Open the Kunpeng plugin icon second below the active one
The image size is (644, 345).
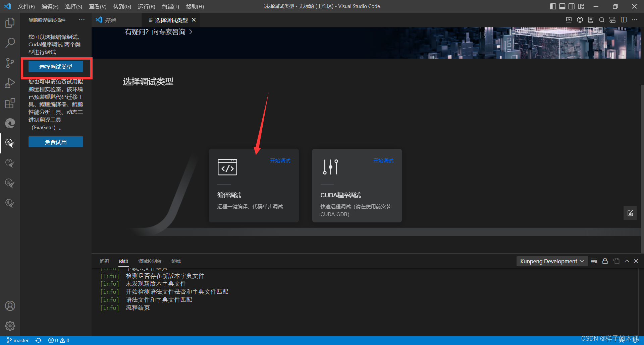(10, 183)
